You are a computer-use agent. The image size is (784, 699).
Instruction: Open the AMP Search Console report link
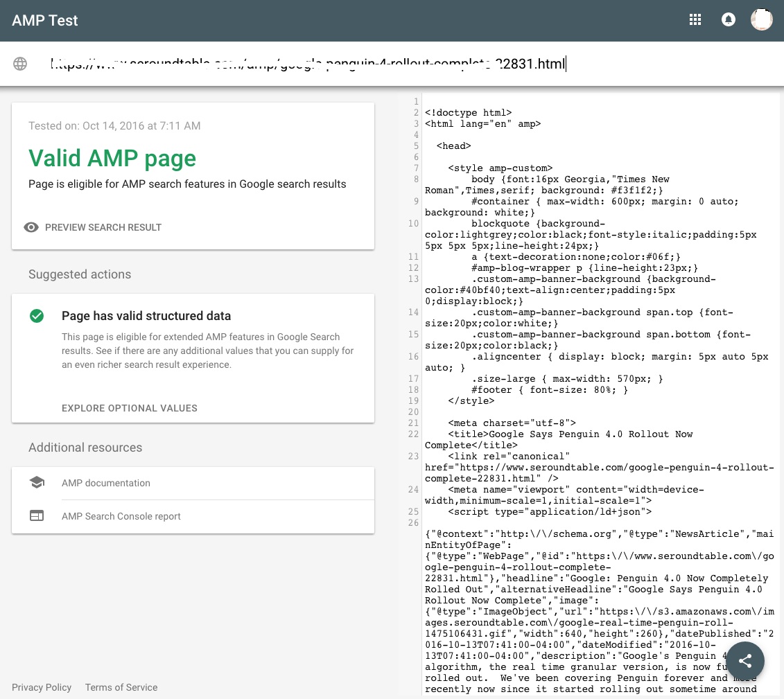click(121, 516)
